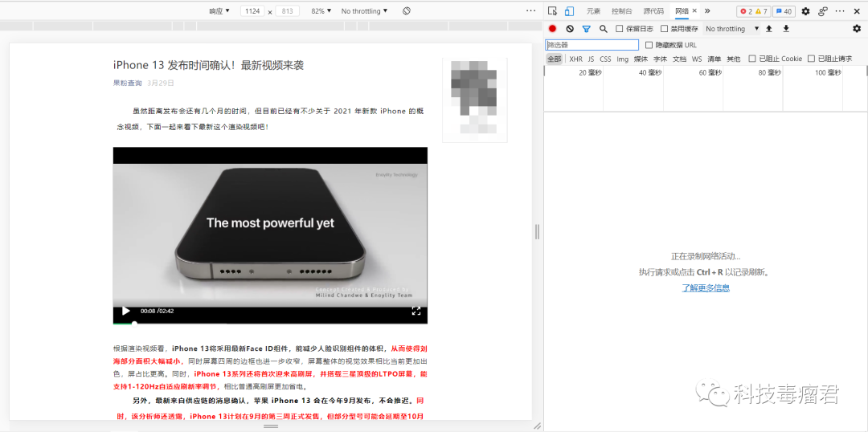The image size is (868, 432).
Task: Click the video progress bar
Action: tap(270, 323)
